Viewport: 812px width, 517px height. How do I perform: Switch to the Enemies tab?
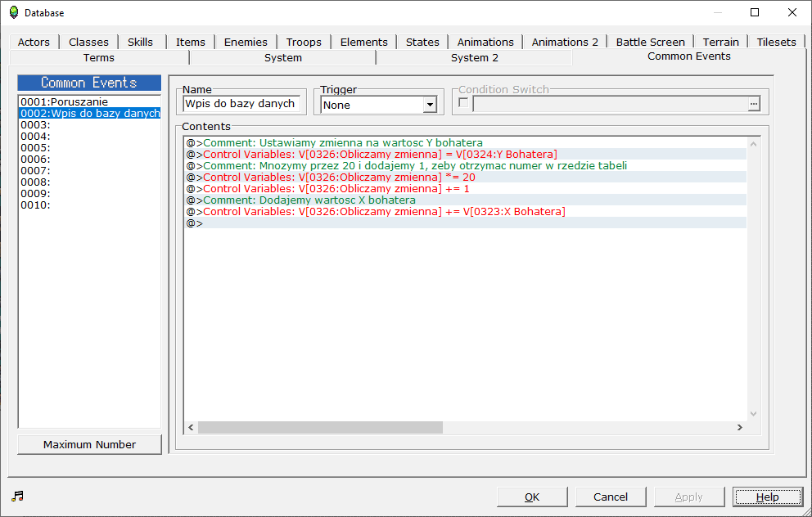click(246, 42)
